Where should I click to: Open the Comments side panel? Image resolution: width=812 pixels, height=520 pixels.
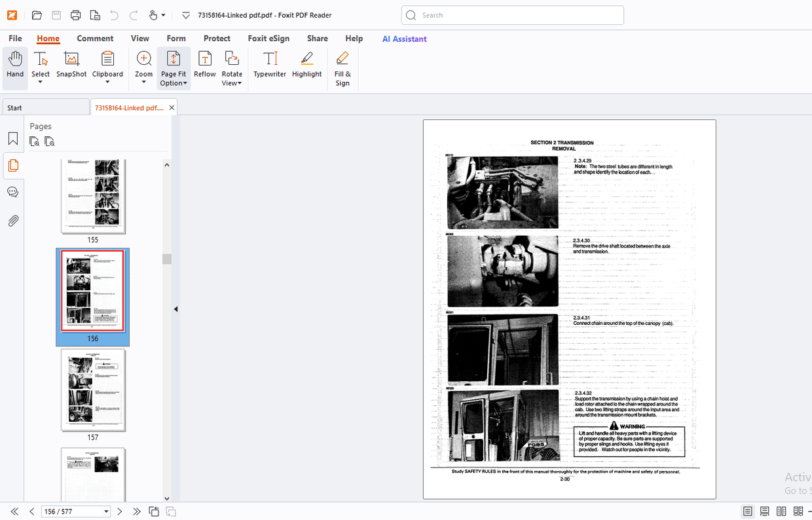(x=13, y=193)
